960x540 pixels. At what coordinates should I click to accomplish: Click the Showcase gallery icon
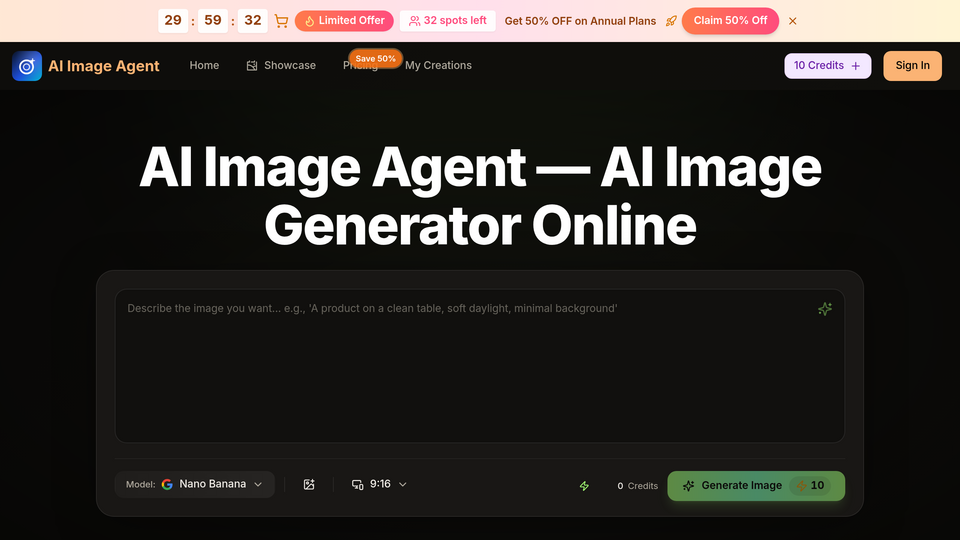click(252, 66)
